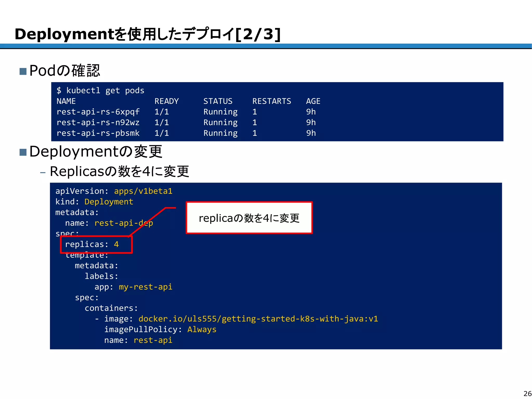Click the '$ kubectl get pods' command line

coord(101,90)
